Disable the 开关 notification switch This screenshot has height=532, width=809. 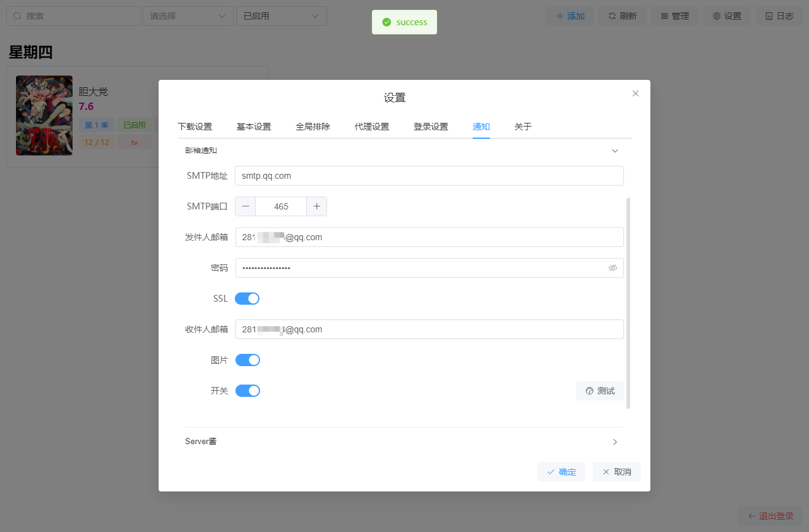pos(248,391)
